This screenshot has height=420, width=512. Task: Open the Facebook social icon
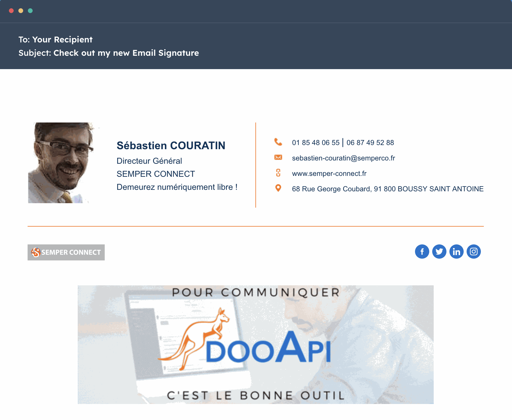[422, 252]
